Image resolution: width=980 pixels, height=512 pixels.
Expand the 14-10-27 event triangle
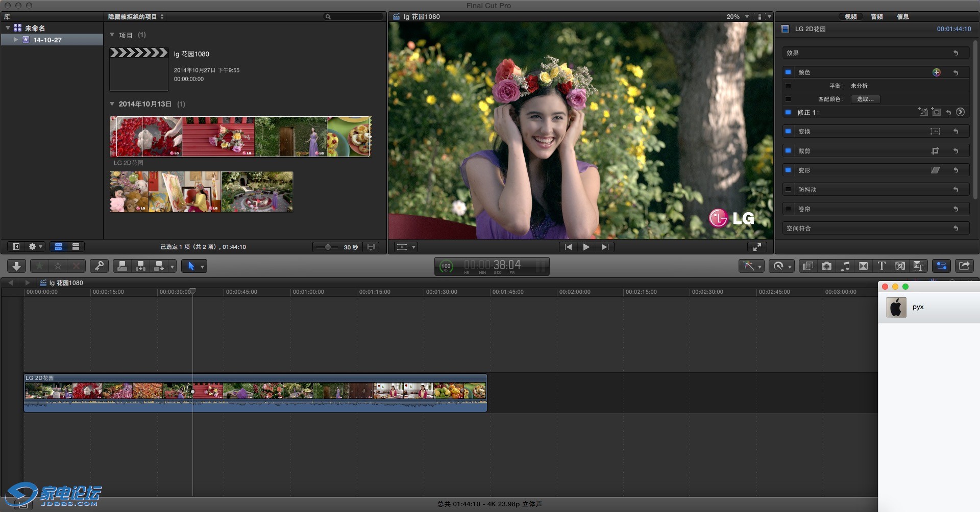pos(16,40)
